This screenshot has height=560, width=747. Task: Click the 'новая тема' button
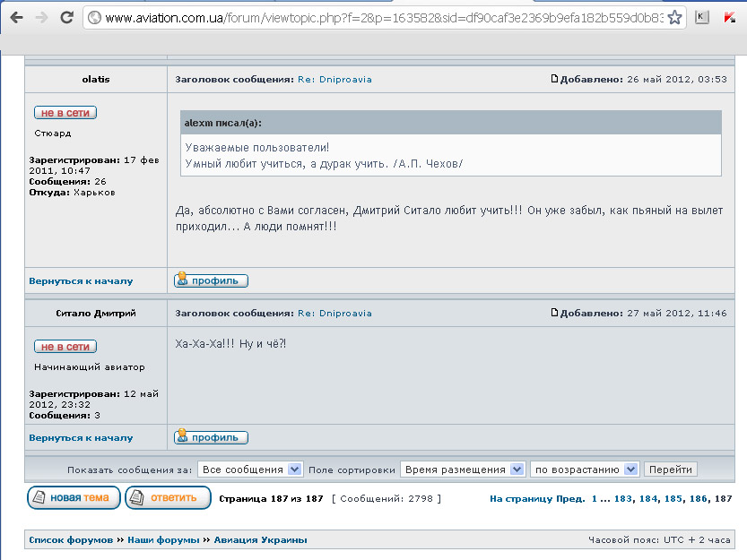coord(74,497)
